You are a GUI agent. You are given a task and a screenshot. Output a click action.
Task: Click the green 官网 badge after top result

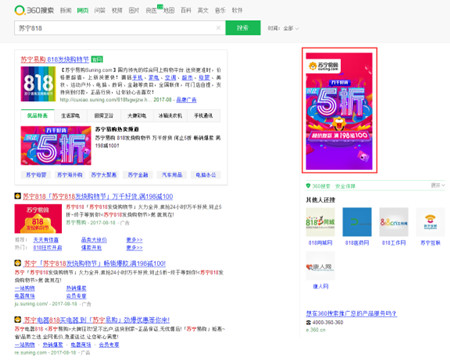click(x=97, y=59)
